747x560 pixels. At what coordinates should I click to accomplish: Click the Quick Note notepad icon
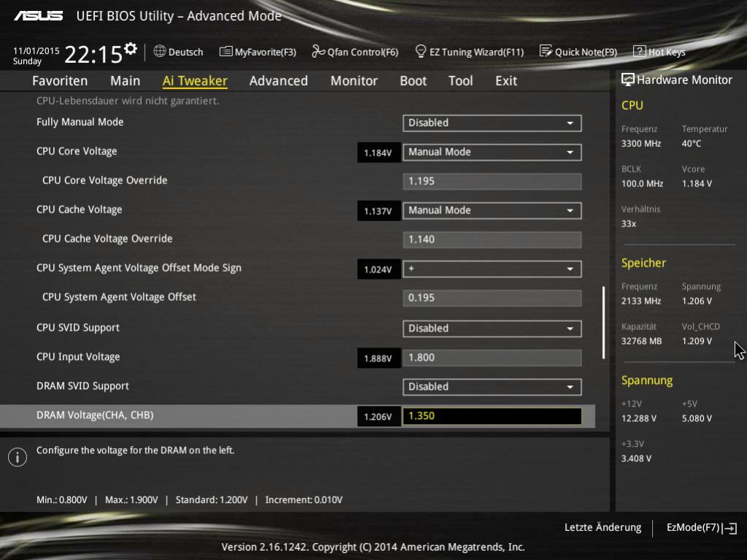pyautogui.click(x=545, y=51)
